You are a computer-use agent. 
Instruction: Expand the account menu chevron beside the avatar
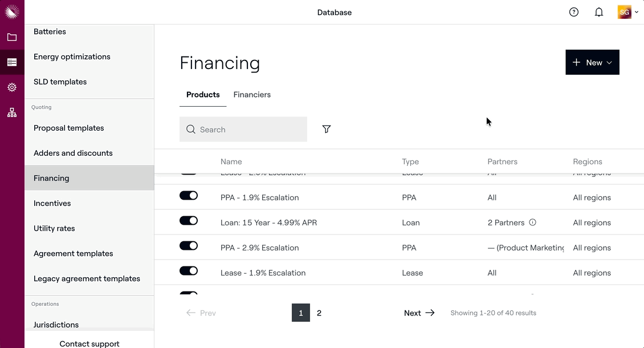click(x=637, y=13)
